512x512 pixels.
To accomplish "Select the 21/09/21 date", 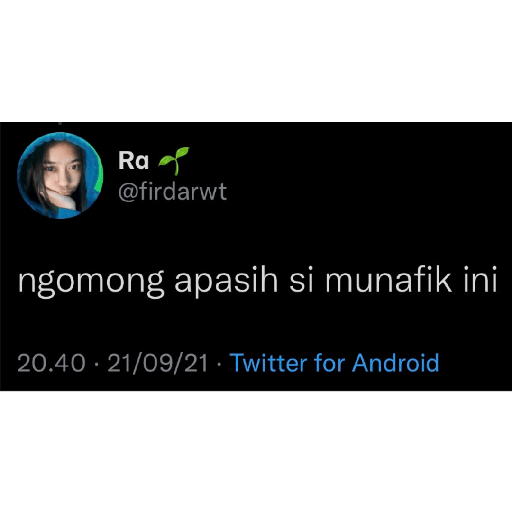I will pos(158,363).
